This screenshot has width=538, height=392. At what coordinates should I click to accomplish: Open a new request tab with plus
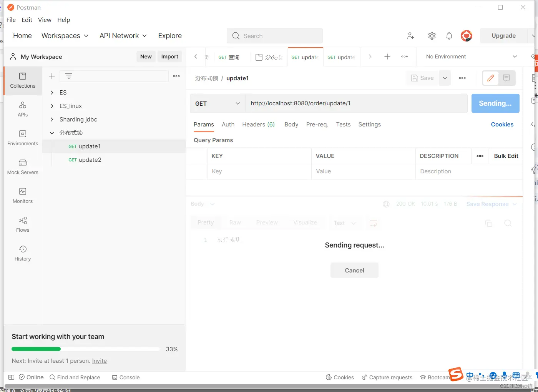[x=387, y=56]
